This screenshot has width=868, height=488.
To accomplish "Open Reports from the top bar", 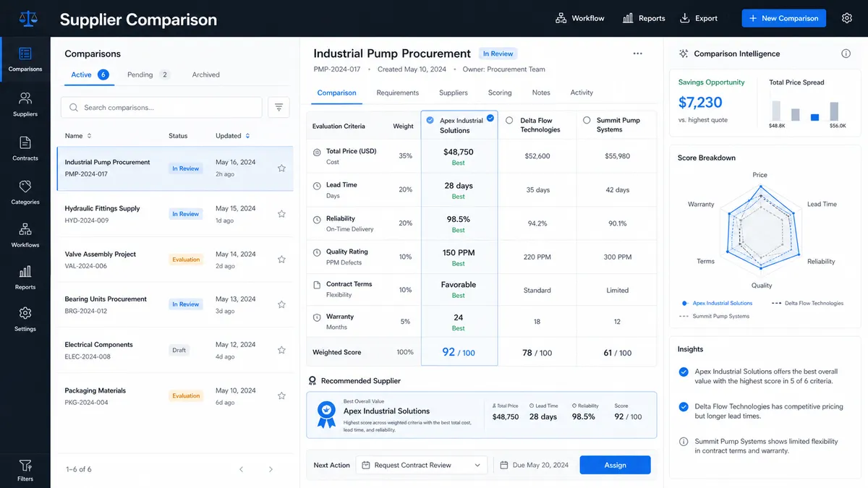I will 644,18.
